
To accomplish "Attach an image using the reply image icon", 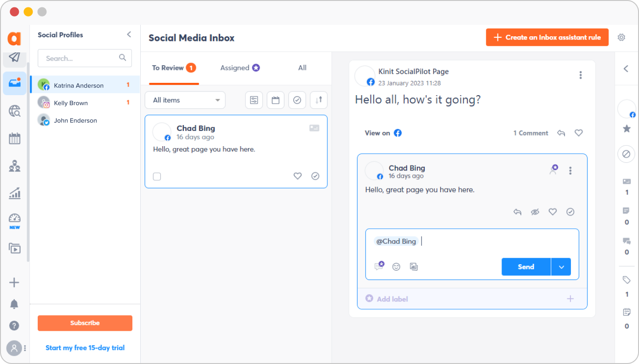I will point(414,267).
